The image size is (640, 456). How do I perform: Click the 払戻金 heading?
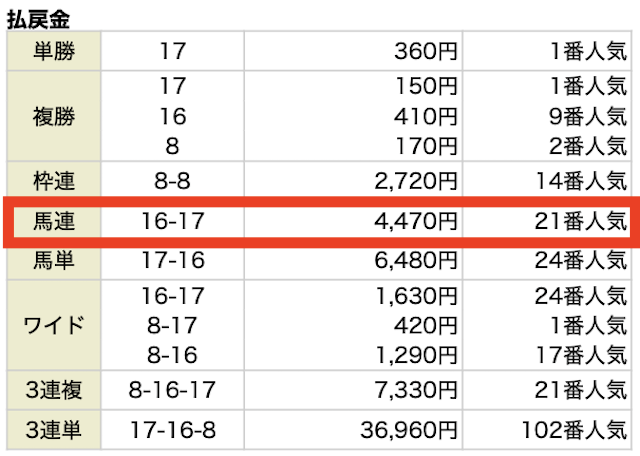click(x=43, y=16)
